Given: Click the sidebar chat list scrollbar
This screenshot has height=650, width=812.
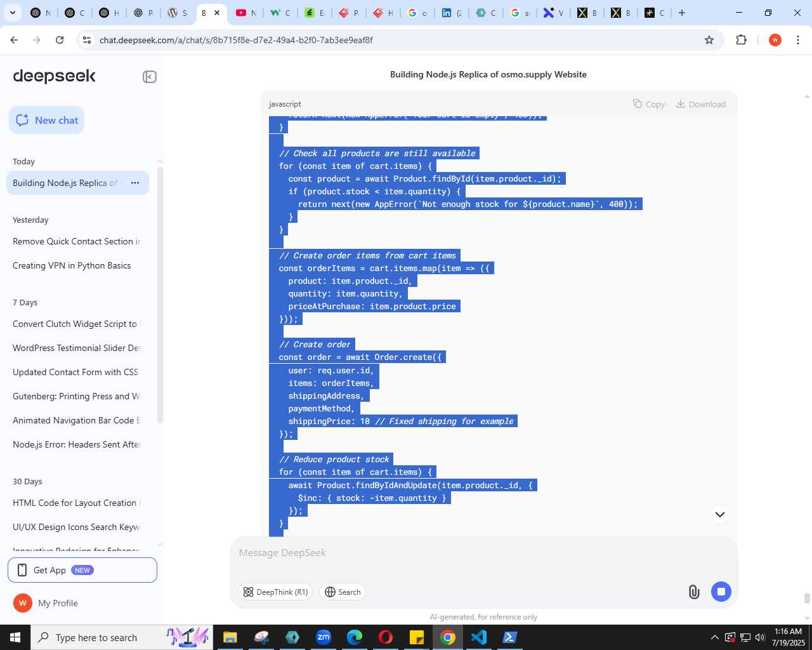Looking at the screenshot, I should (x=160, y=295).
